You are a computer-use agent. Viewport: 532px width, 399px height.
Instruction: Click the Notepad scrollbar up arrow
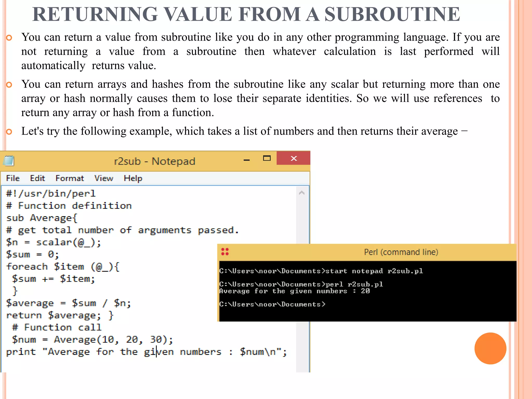(302, 193)
